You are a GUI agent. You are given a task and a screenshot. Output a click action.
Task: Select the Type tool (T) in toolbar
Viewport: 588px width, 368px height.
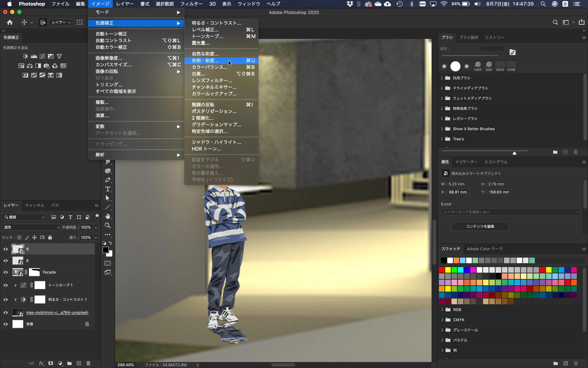[x=108, y=189]
